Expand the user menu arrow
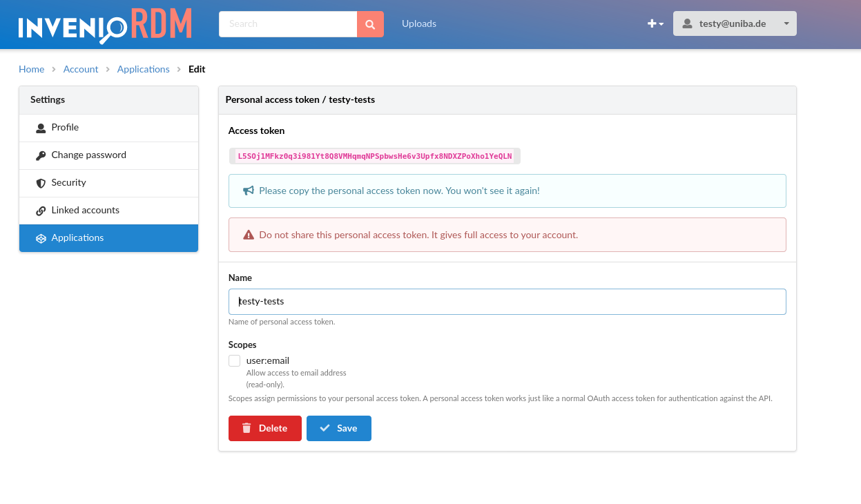The width and height of the screenshot is (861, 504). tap(786, 23)
